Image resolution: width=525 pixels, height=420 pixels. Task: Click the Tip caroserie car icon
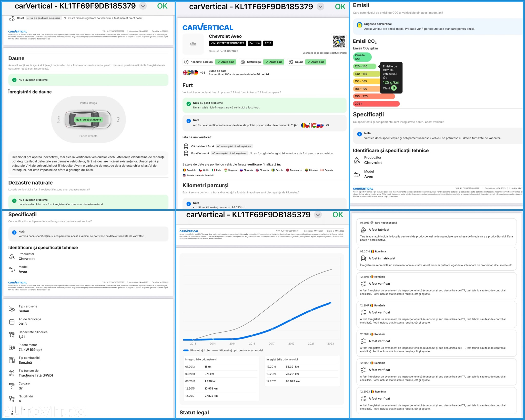tap(12, 309)
